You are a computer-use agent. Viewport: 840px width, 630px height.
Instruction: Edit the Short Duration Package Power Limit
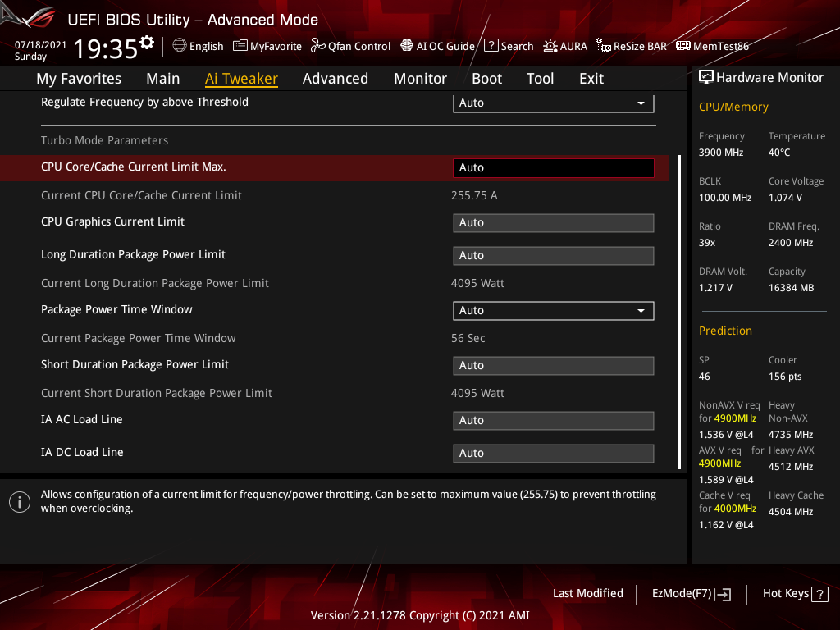point(553,365)
